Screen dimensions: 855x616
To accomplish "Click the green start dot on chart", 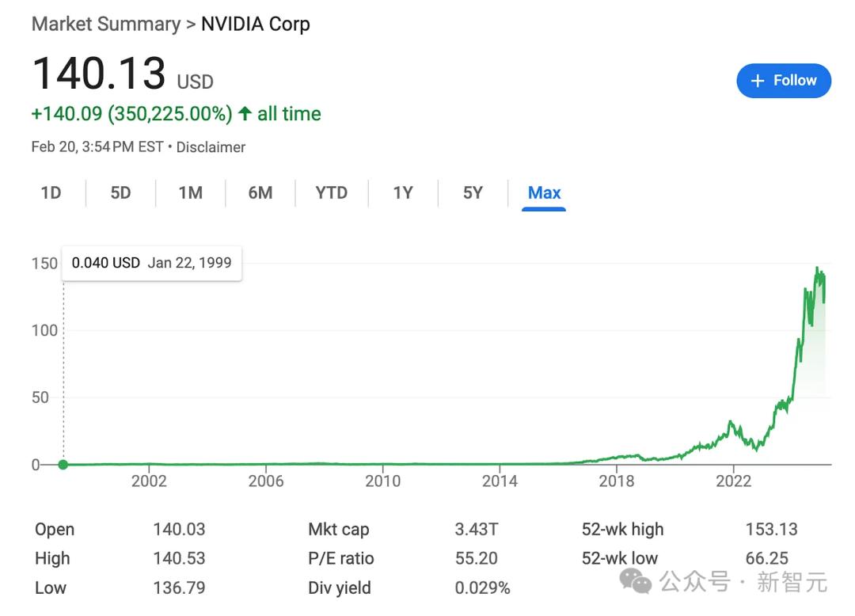I will (x=63, y=465).
